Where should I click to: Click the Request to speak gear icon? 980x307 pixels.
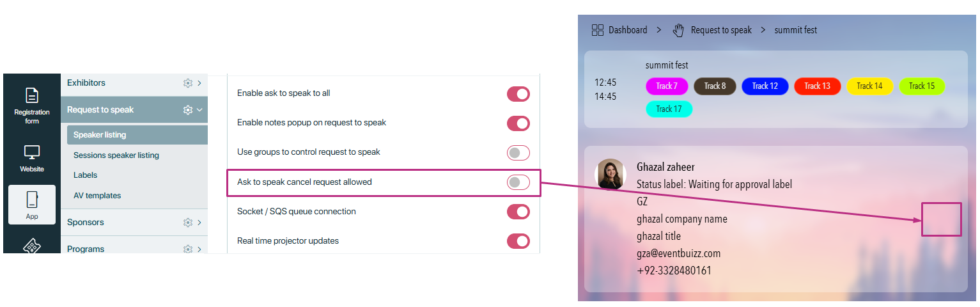click(187, 110)
